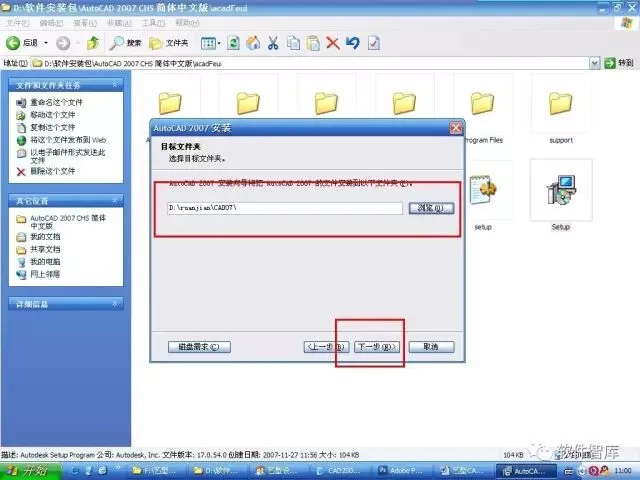Click the home icon in Explorer toolbar

253,43
